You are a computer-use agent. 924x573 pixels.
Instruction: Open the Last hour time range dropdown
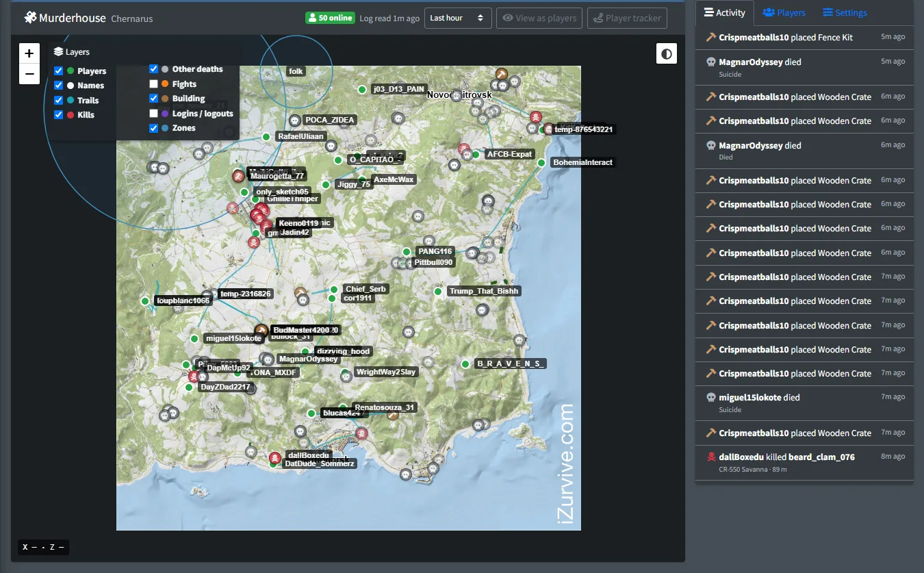458,18
